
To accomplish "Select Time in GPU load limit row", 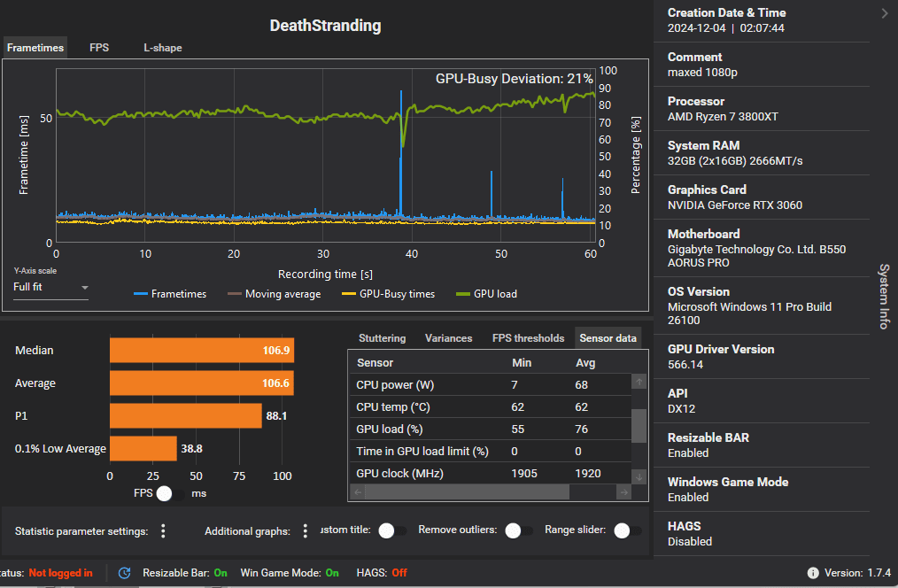I will 491,451.
